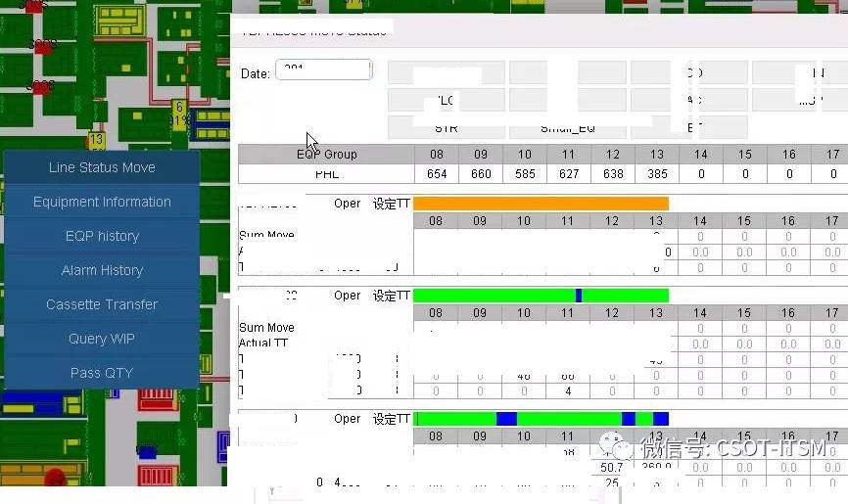
Task: Select Equipment Information from the menu
Action: [x=102, y=202]
